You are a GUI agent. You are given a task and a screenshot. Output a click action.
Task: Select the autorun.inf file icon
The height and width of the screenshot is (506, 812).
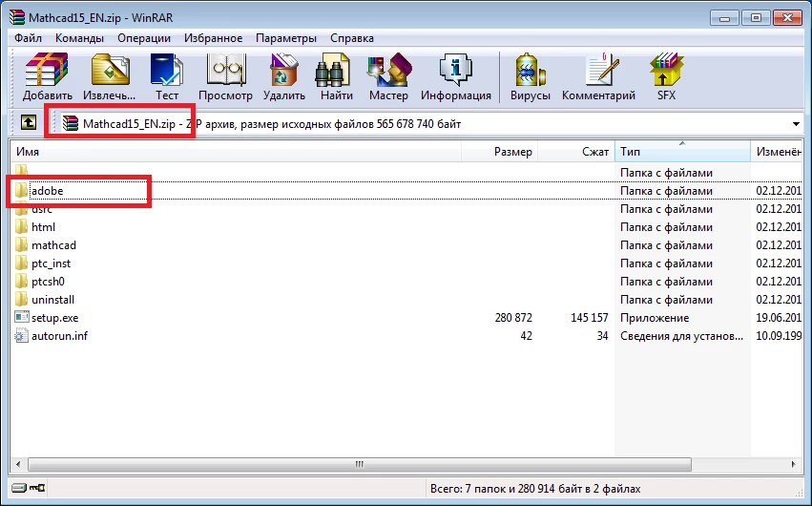21,336
